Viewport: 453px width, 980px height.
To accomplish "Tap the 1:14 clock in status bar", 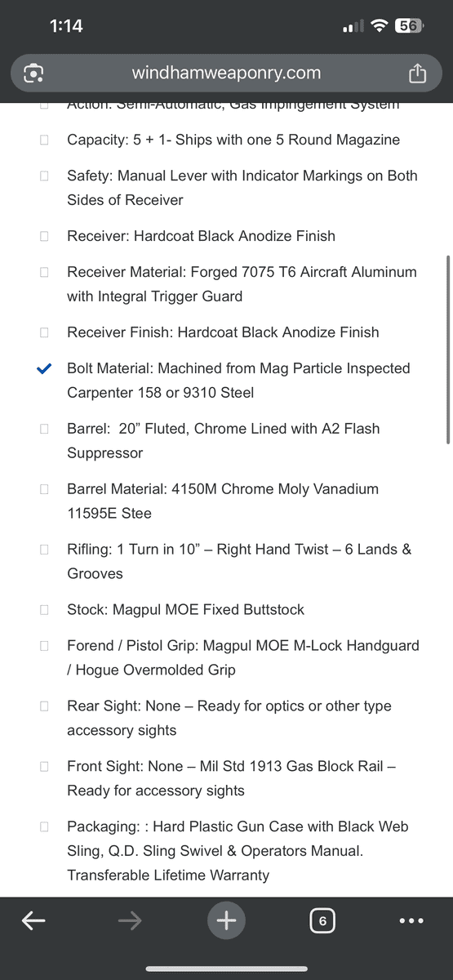I will 66,25.
